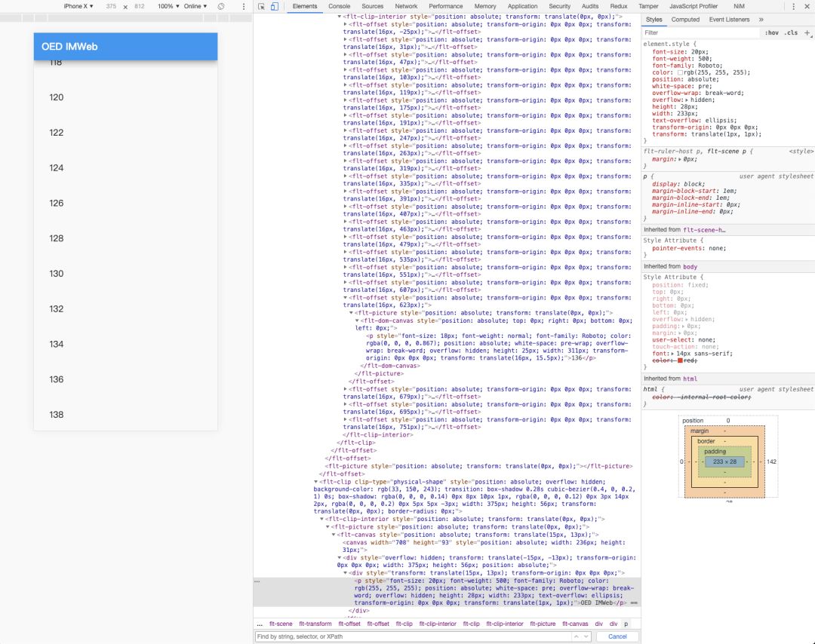Click the Find by string, selector, or XPath field
Viewport: 815px width, 644px height.
[414, 636]
